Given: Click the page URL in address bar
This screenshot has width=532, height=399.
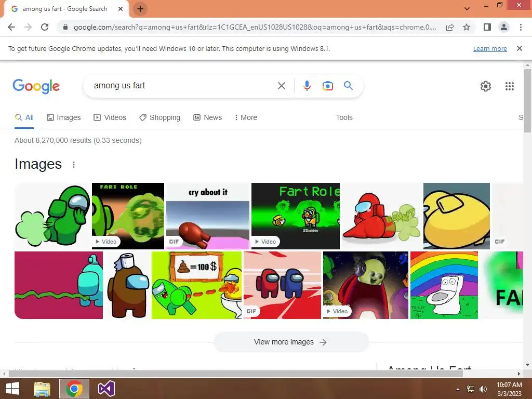Looking at the screenshot, I should click(x=255, y=27).
